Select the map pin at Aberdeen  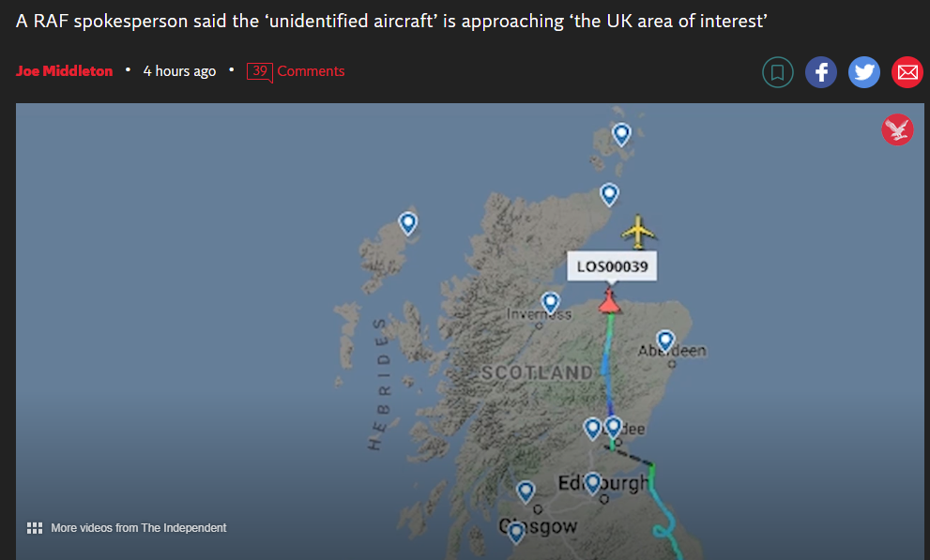[x=665, y=341]
